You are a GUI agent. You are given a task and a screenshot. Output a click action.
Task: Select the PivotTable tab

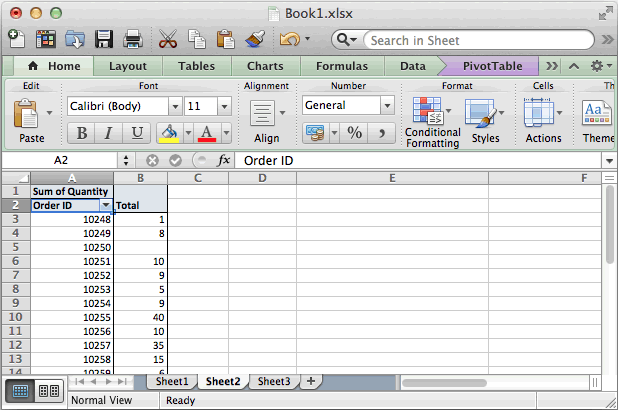[492, 66]
